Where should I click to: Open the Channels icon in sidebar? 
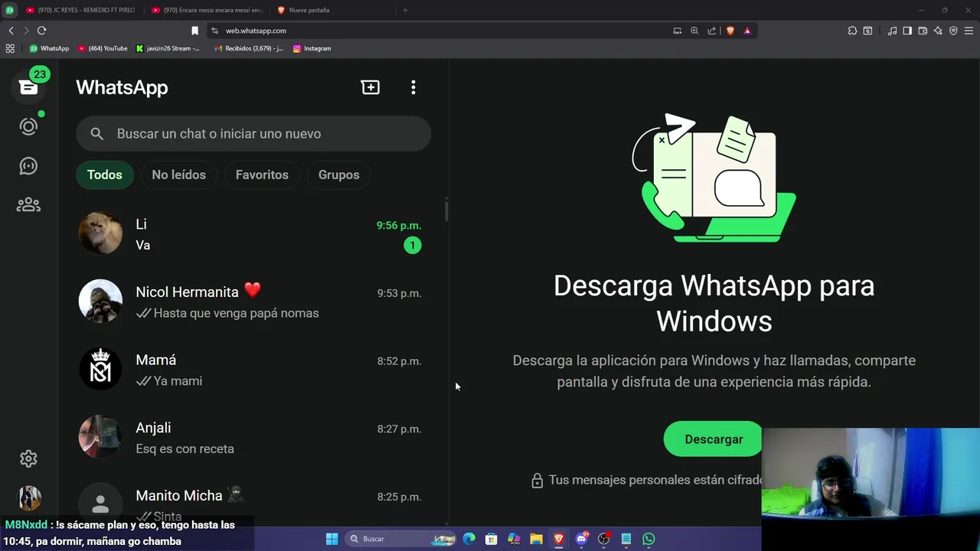[x=28, y=166]
